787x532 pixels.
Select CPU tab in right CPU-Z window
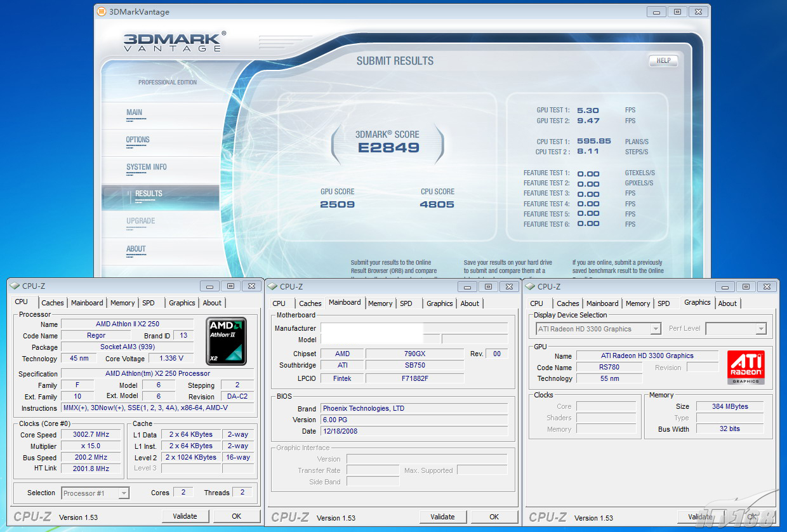[x=537, y=303]
